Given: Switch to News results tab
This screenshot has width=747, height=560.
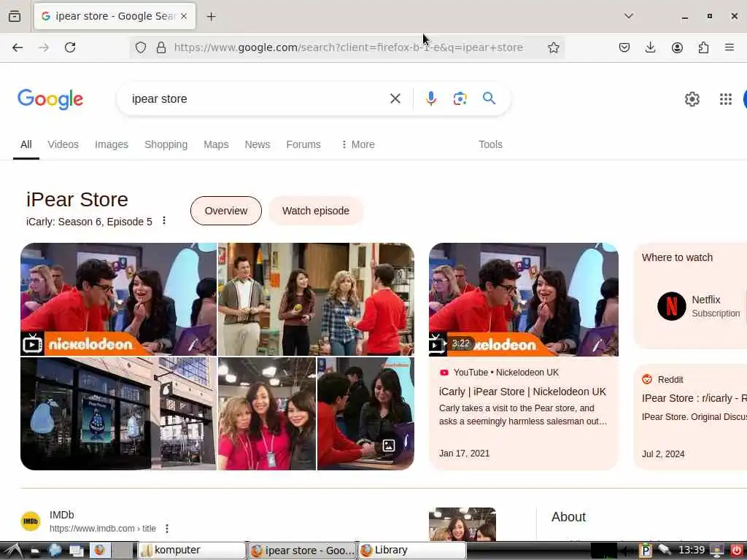Looking at the screenshot, I should coord(258,144).
